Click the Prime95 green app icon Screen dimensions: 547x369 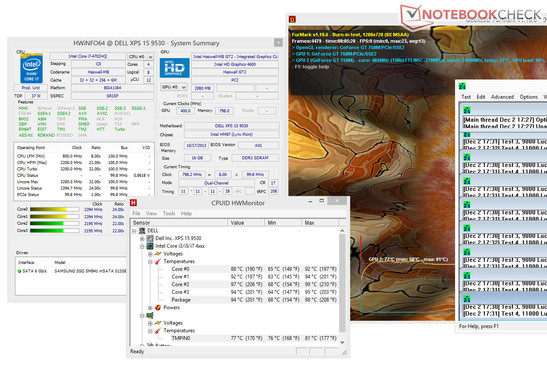click(x=462, y=86)
